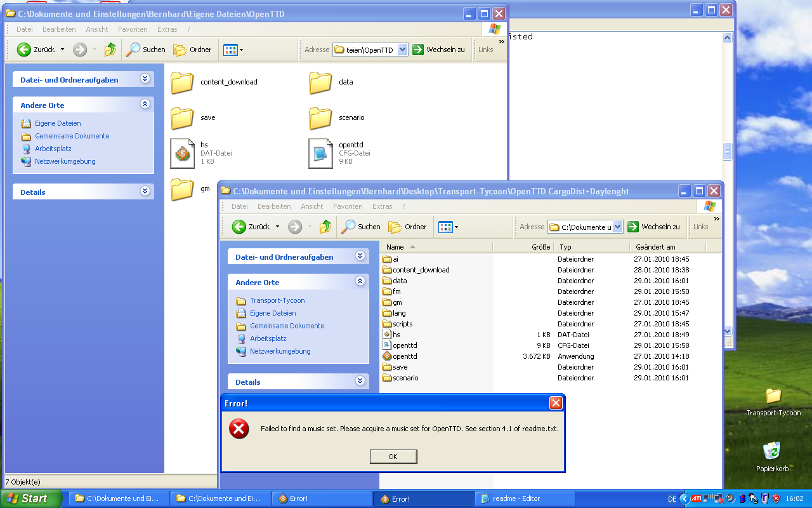Click the folder-up icon in front window toolbar

point(325,227)
